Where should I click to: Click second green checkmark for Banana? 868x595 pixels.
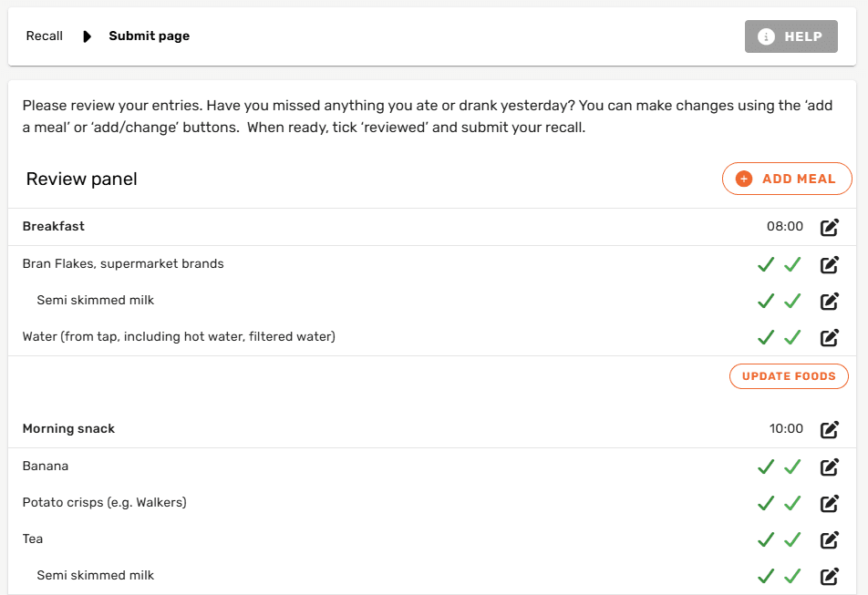tap(792, 467)
